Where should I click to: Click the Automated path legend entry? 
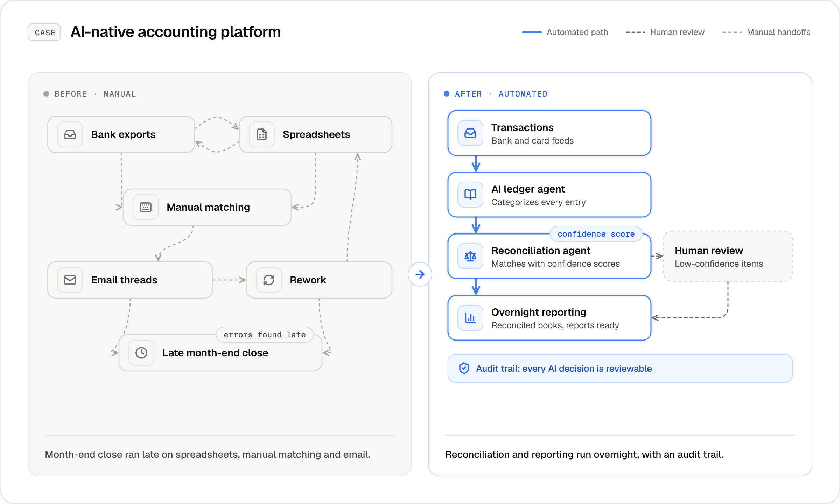click(565, 32)
